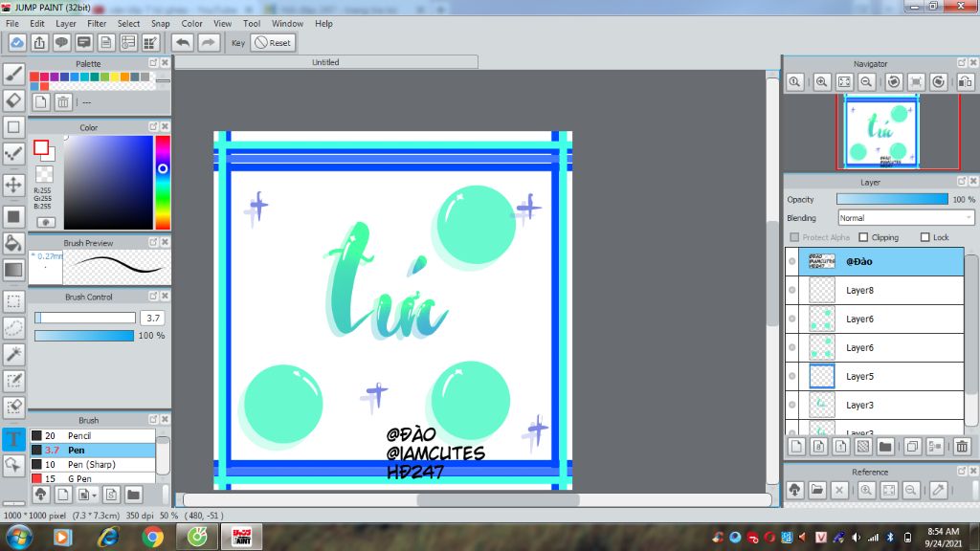The image size is (980, 551).
Task: Select the G Pen brush
Action: tap(93, 478)
